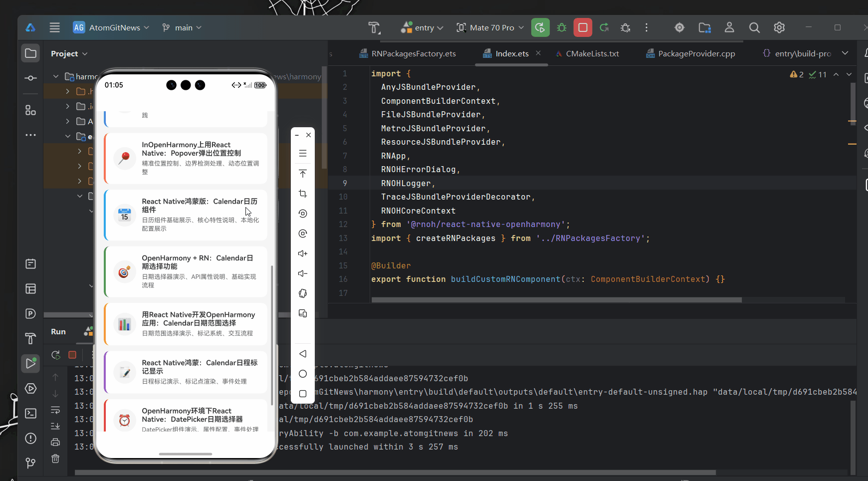The width and height of the screenshot is (868, 481).
Task: Switch to entry\build-pro tab
Action: (x=797, y=53)
